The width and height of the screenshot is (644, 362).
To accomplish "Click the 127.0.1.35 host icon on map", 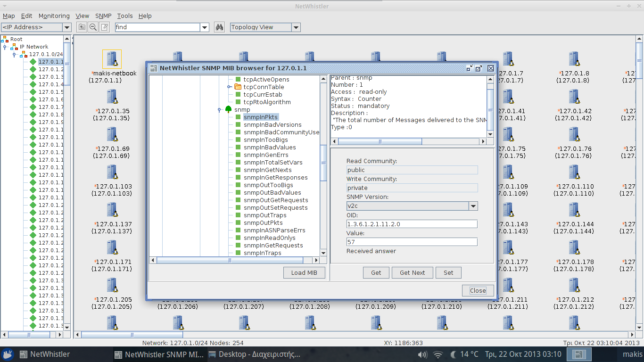I will 112,97.
